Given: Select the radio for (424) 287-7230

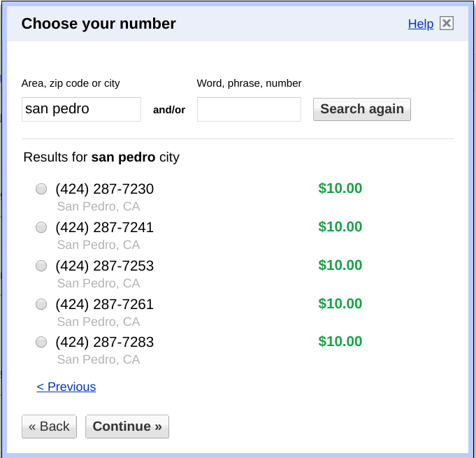Looking at the screenshot, I should (x=41, y=189).
